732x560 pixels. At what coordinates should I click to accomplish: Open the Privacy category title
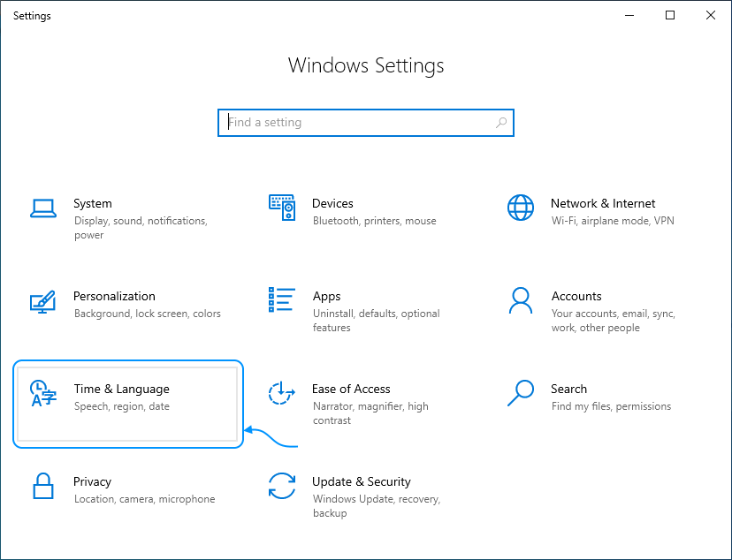(92, 481)
